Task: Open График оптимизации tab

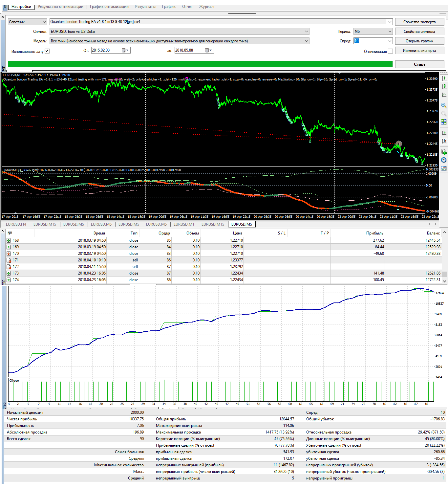Action: [x=109, y=7]
